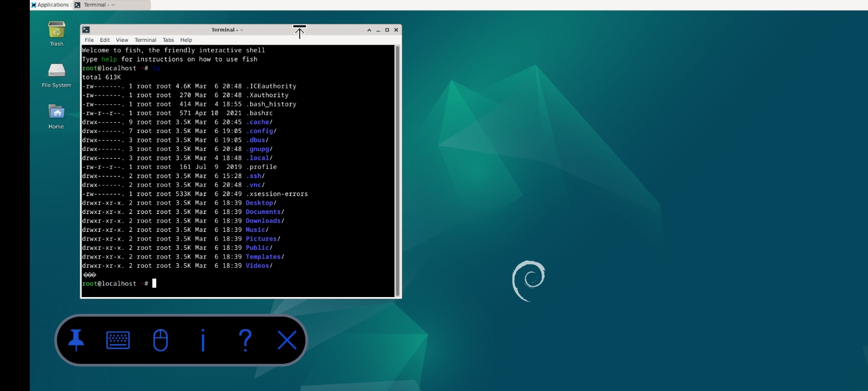Click the .xsession-errors entry

pos(277,194)
